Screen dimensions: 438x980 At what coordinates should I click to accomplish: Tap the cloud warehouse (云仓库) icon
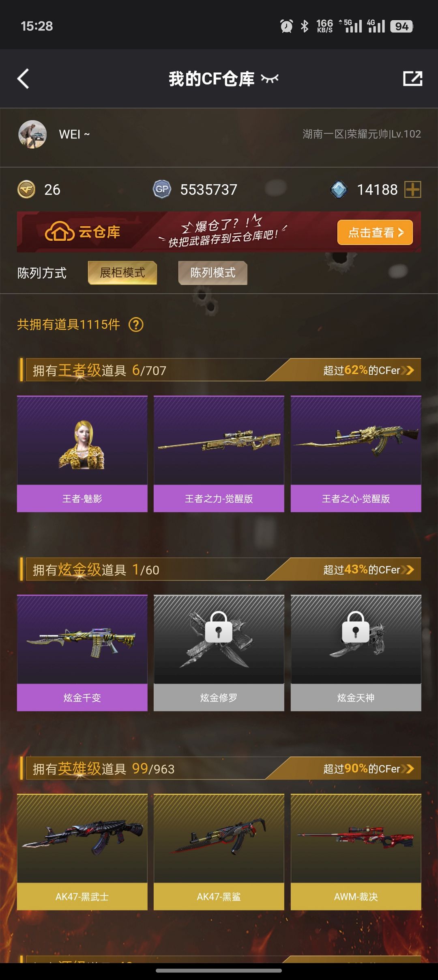(60, 232)
